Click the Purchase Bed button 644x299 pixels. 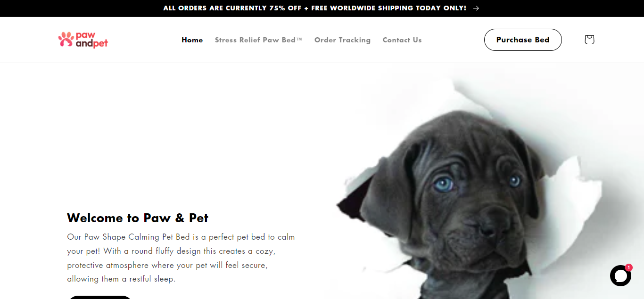[523, 40]
